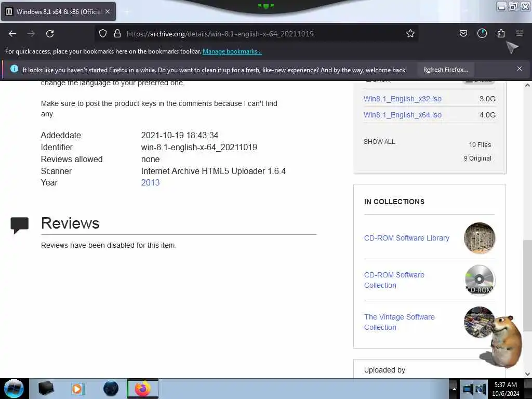Click the page vertical scrollbar thumb
This screenshot has height=399, width=532.
(527, 286)
